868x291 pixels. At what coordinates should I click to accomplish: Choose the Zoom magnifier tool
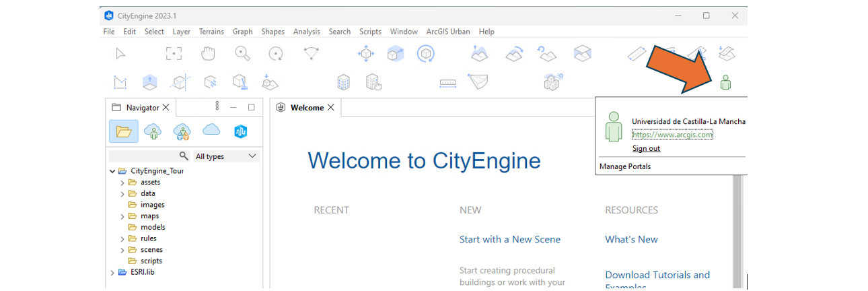click(243, 53)
